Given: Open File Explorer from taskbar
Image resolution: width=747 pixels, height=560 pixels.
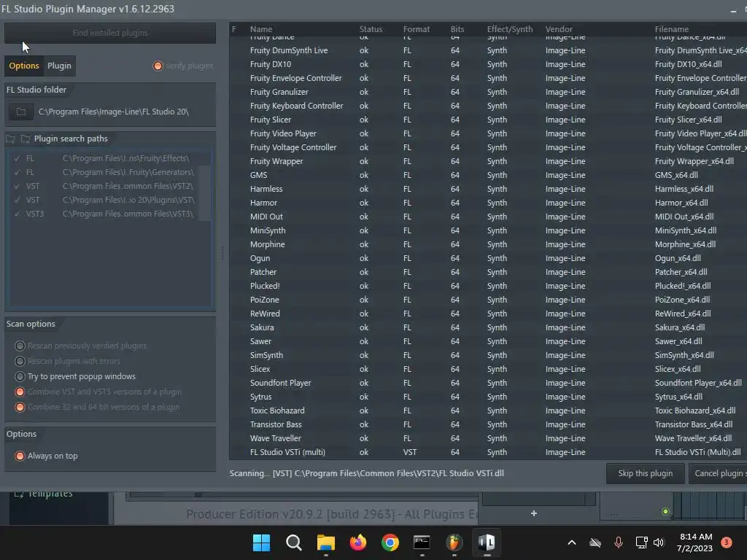Looking at the screenshot, I should [326, 542].
